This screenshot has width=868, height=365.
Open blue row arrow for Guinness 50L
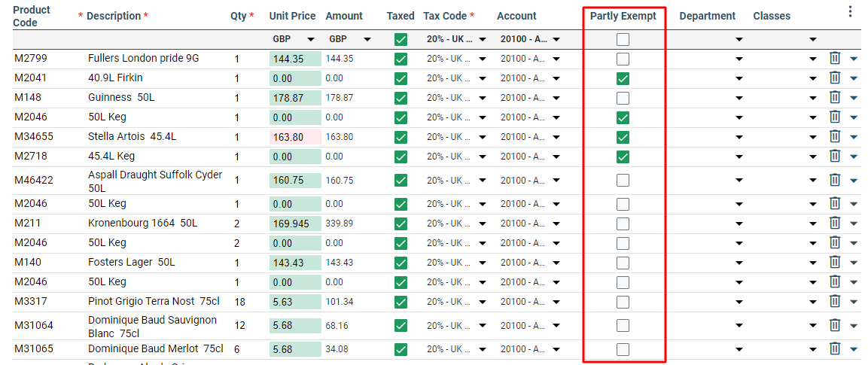[853, 99]
